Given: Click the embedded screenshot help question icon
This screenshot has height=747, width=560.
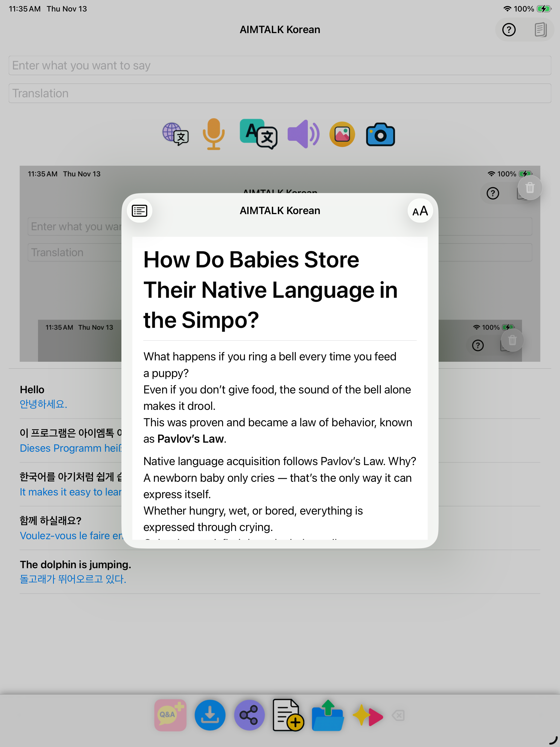Looking at the screenshot, I should (493, 194).
